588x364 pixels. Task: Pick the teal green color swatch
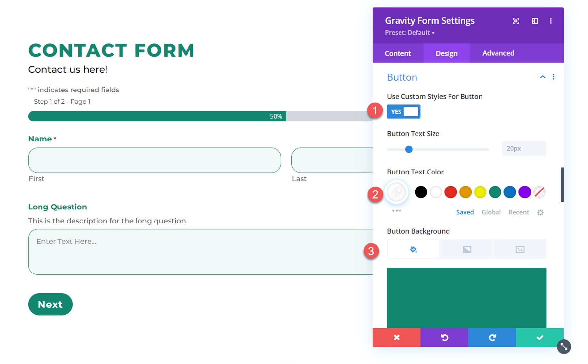click(495, 192)
